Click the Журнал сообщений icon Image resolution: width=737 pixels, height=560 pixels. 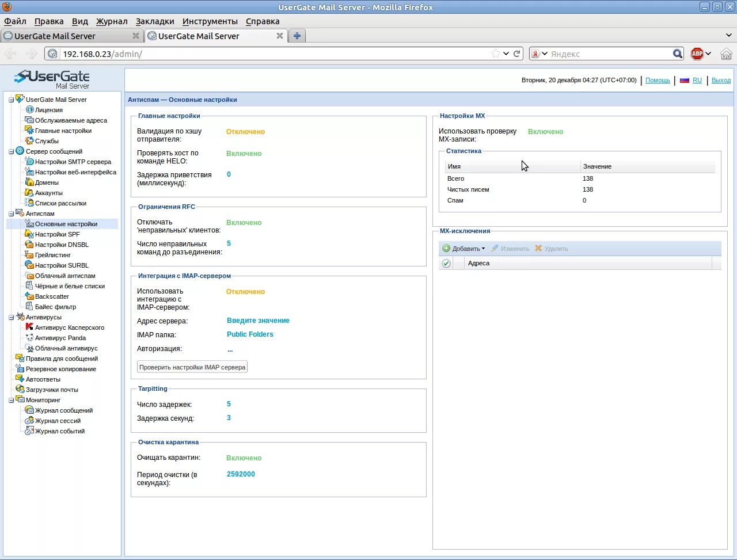pyautogui.click(x=29, y=410)
